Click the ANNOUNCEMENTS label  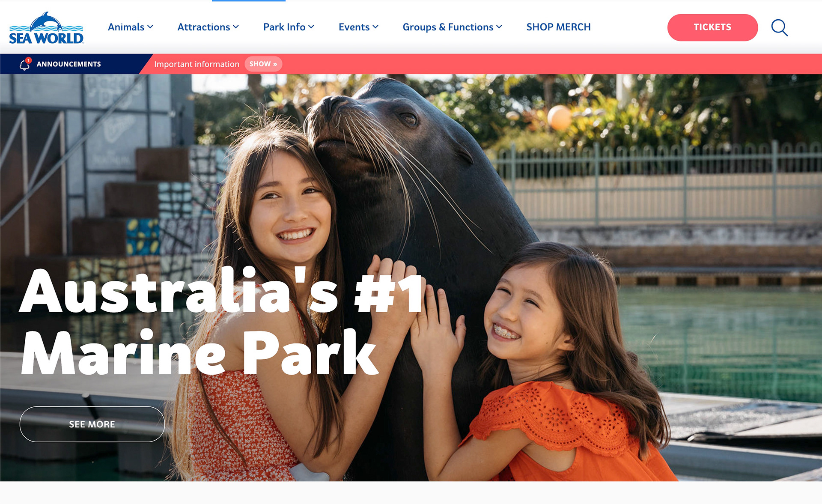[68, 64]
